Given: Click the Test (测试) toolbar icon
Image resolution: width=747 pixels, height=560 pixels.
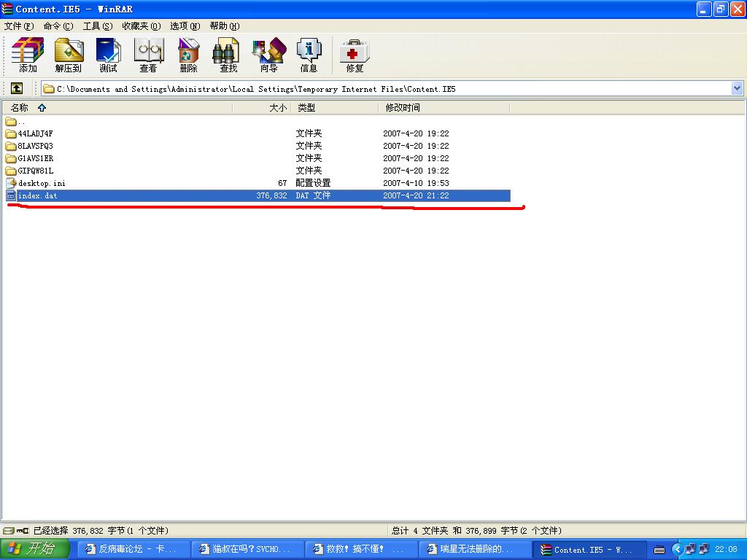Looking at the screenshot, I should pos(108,55).
